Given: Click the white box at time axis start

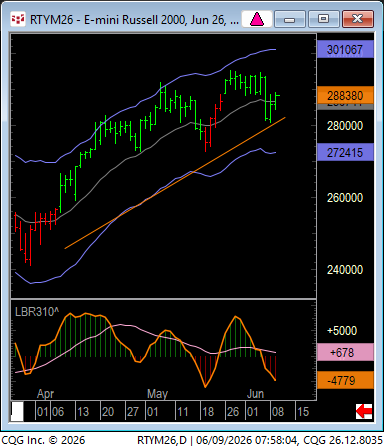Looking at the screenshot, I should pyautogui.click(x=17, y=411).
